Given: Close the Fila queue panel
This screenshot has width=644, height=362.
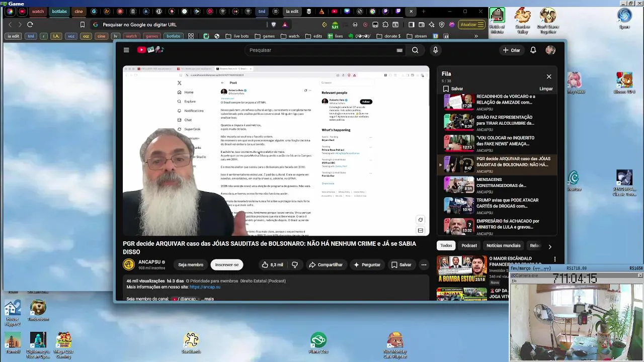Looking at the screenshot, I should [549, 76].
